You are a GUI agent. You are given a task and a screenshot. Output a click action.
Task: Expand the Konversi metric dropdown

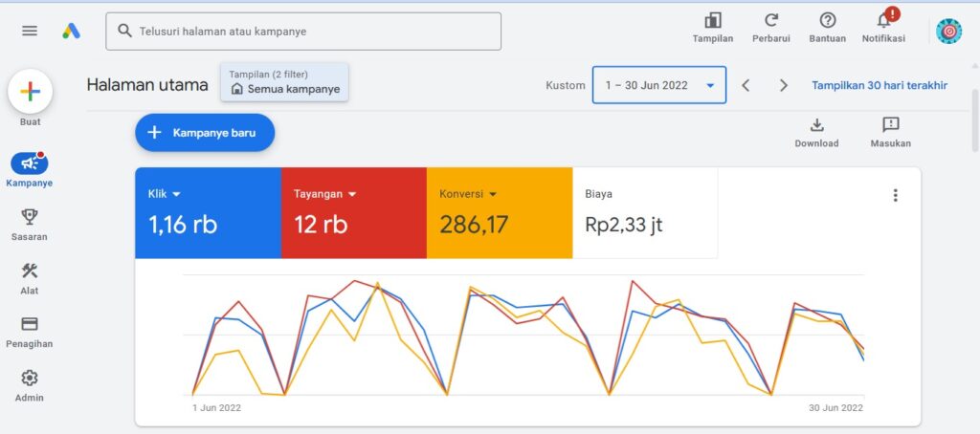pos(493,194)
